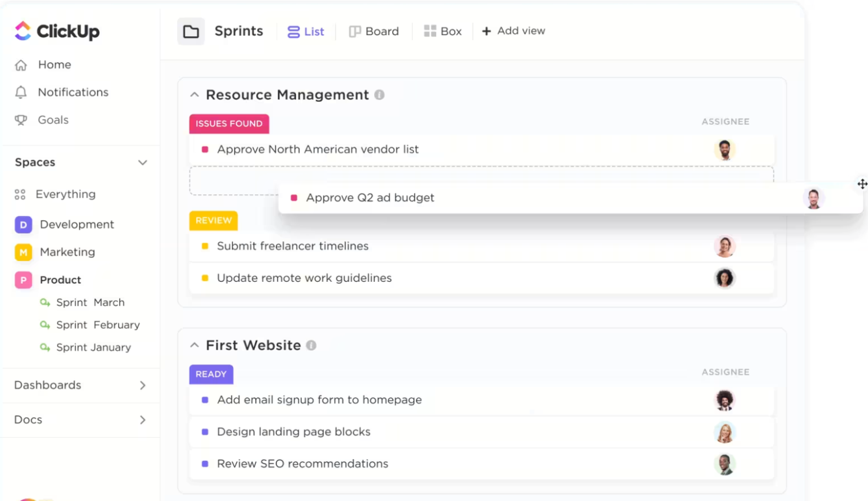Viewport: 868px width, 501px height.
Task: Select the purple Development space icon
Action: pos(23,225)
